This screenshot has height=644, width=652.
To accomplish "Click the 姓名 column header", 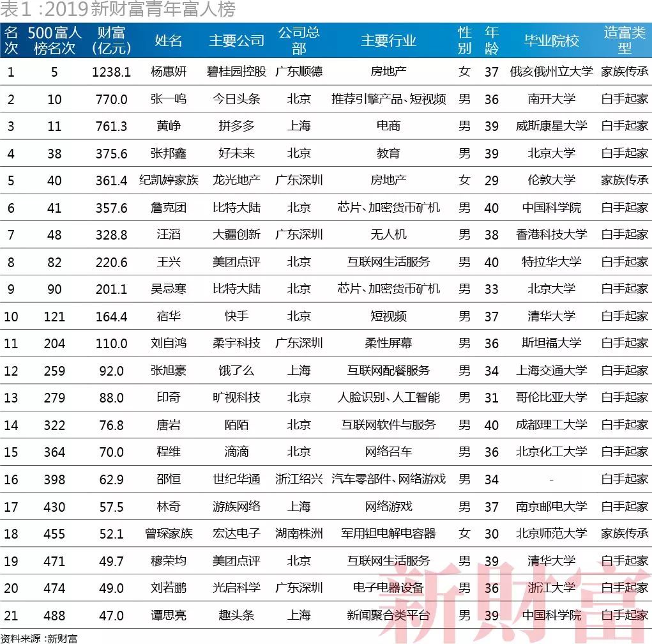I will tap(169, 40).
